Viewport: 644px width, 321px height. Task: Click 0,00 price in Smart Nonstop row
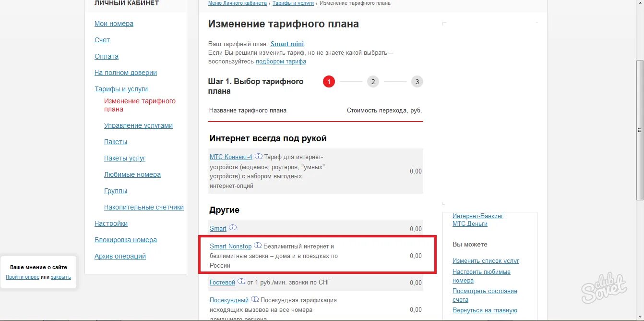(x=416, y=256)
